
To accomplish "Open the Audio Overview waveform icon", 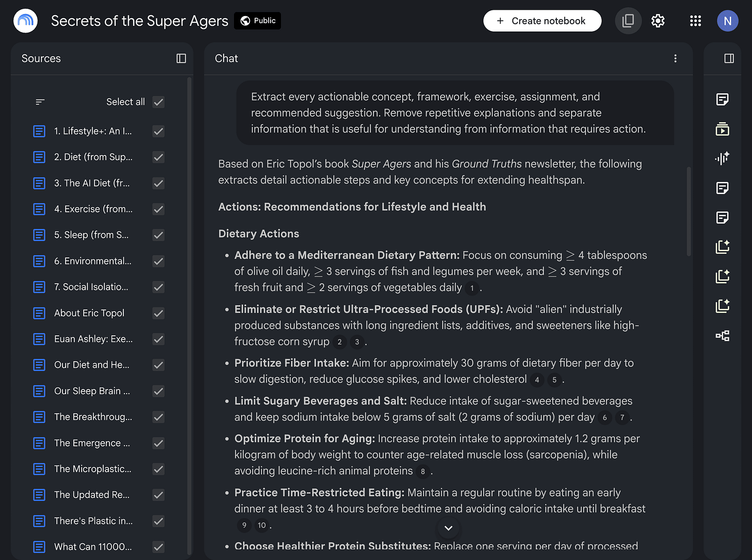I will (722, 158).
